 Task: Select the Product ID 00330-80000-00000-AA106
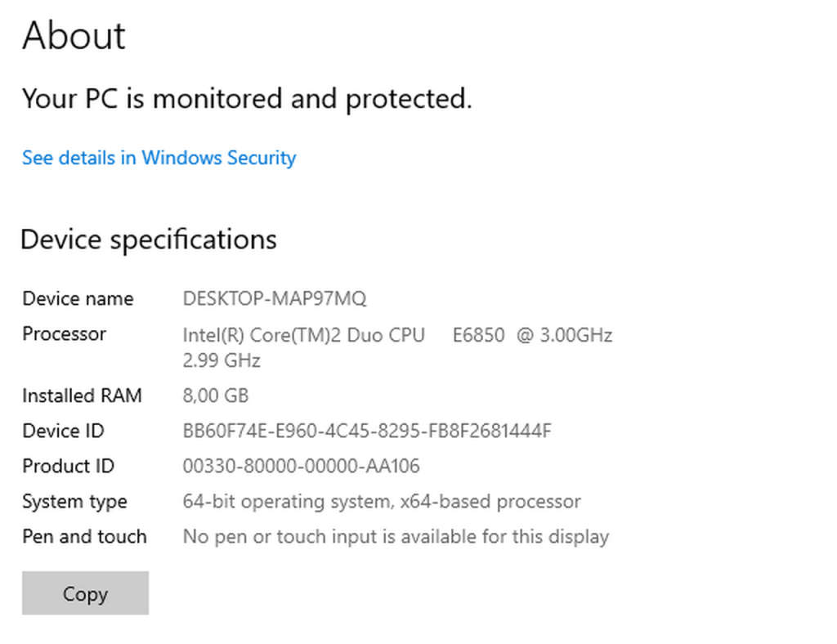point(301,466)
